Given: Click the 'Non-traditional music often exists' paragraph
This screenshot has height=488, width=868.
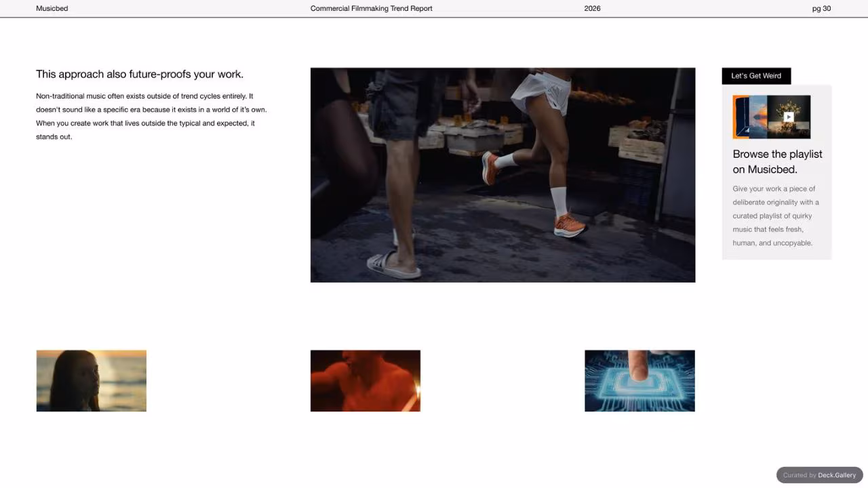Looking at the screenshot, I should (151, 117).
